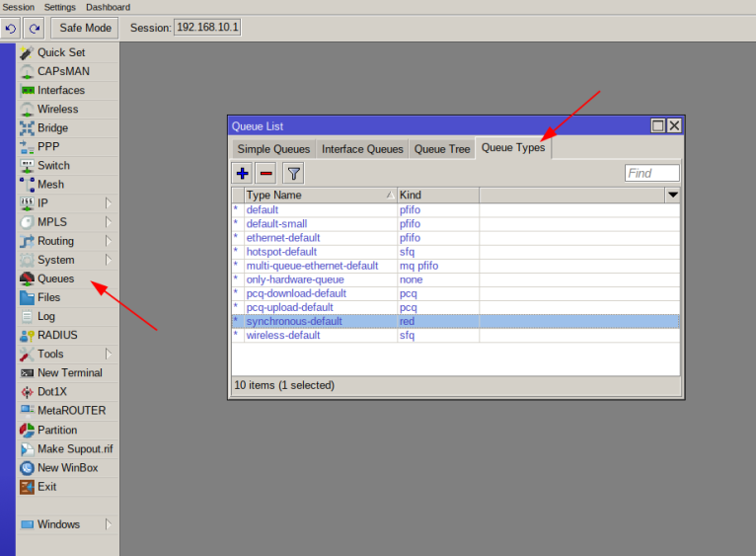Expand the Routing submenu
The image size is (756, 556).
tap(55, 241)
